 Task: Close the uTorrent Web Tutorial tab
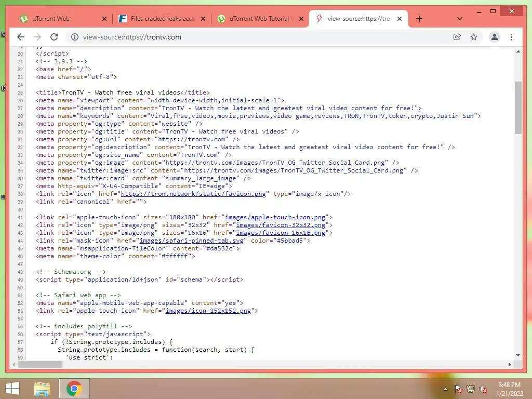coord(301,19)
